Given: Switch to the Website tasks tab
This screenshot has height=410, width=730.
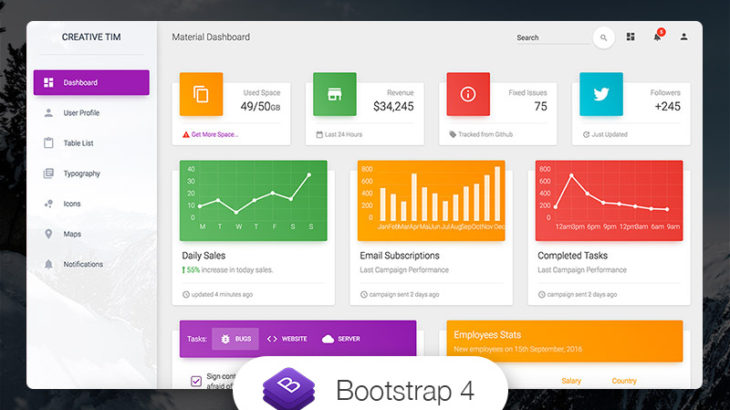Looking at the screenshot, I should pos(287,339).
